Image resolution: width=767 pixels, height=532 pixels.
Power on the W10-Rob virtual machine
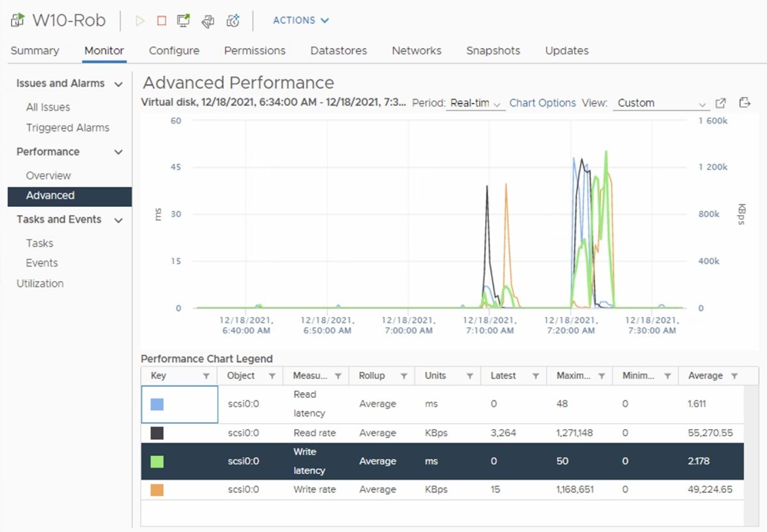(139, 20)
